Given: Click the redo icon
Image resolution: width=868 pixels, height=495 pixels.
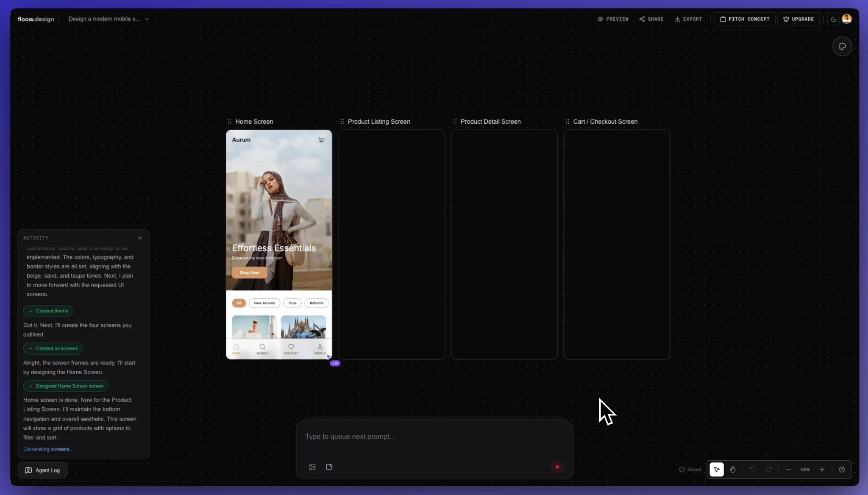Looking at the screenshot, I should coord(768,470).
